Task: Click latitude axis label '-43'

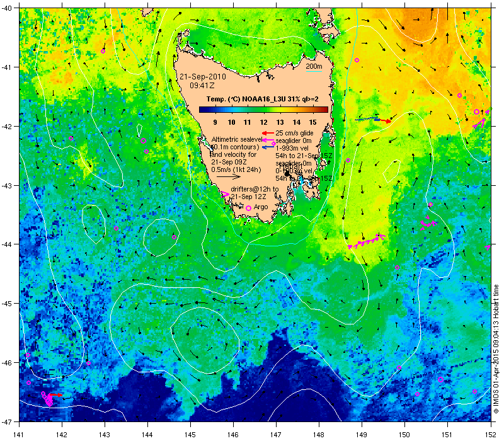Action: tap(6, 185)
